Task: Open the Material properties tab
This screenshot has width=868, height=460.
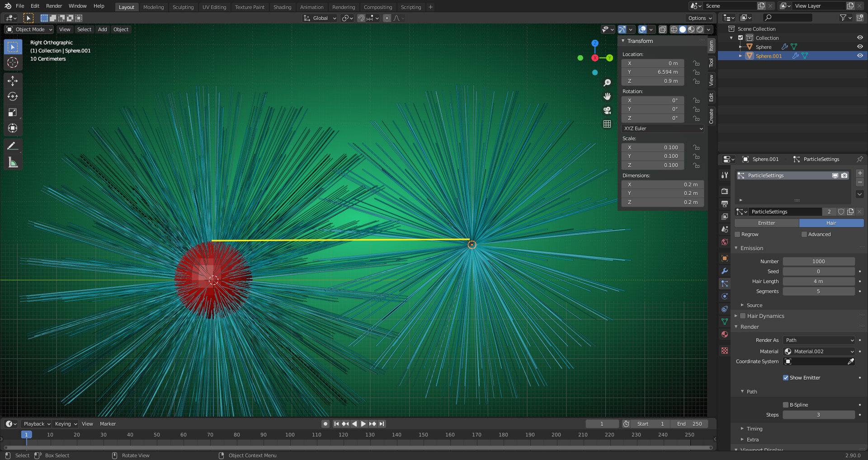Action: (x=725, y=334)
